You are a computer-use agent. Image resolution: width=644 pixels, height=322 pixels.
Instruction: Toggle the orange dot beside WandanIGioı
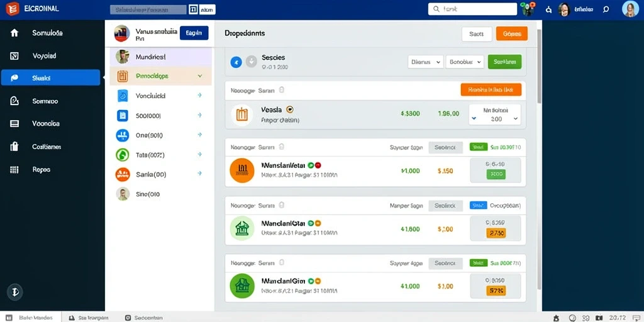(318, 281)
